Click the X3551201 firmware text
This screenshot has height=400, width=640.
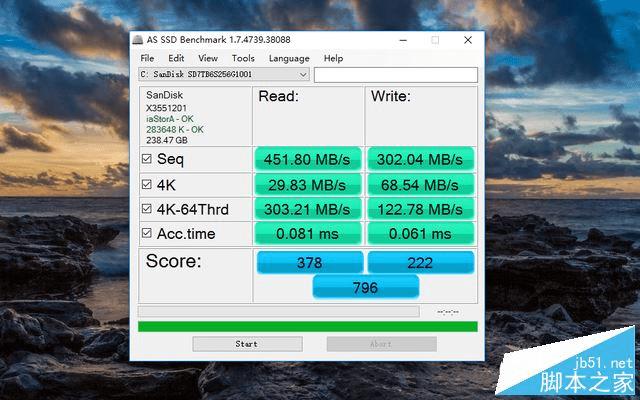point(166,108)
